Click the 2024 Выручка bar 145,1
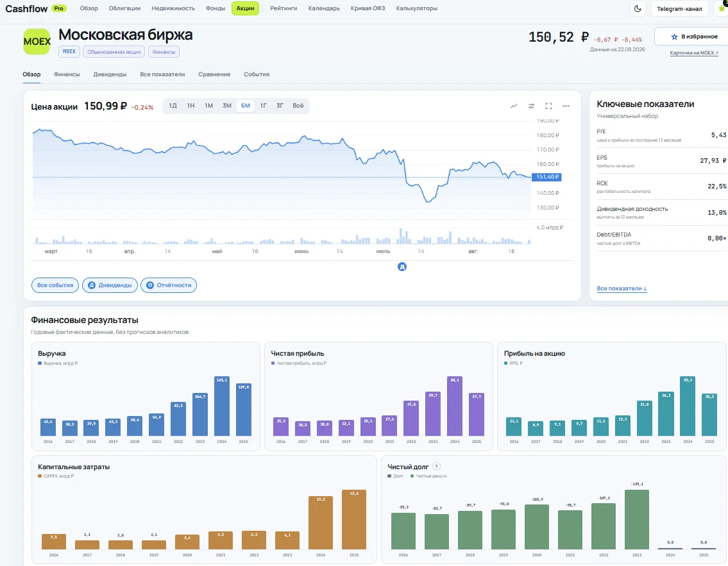 click(x=222, y=406)
